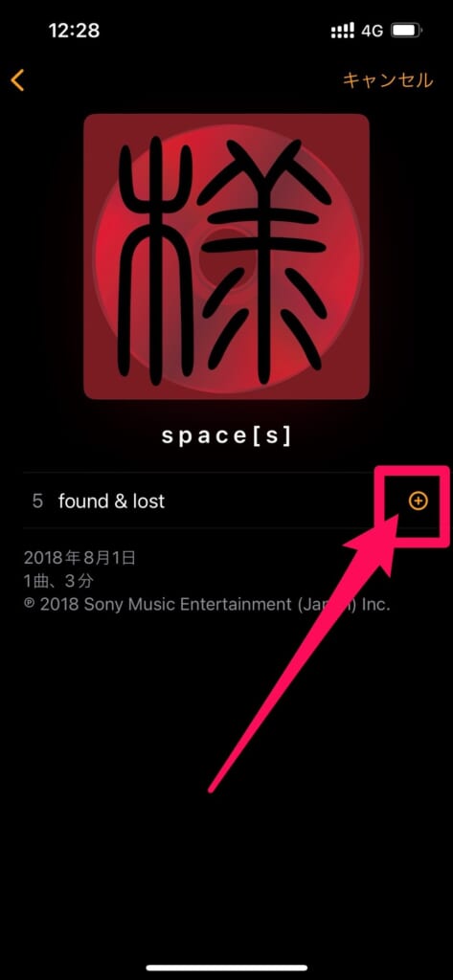Select the found & lost track title
The width and height of the screenshot is (453, 980).
pyautogui.click(x=111, y=501)
